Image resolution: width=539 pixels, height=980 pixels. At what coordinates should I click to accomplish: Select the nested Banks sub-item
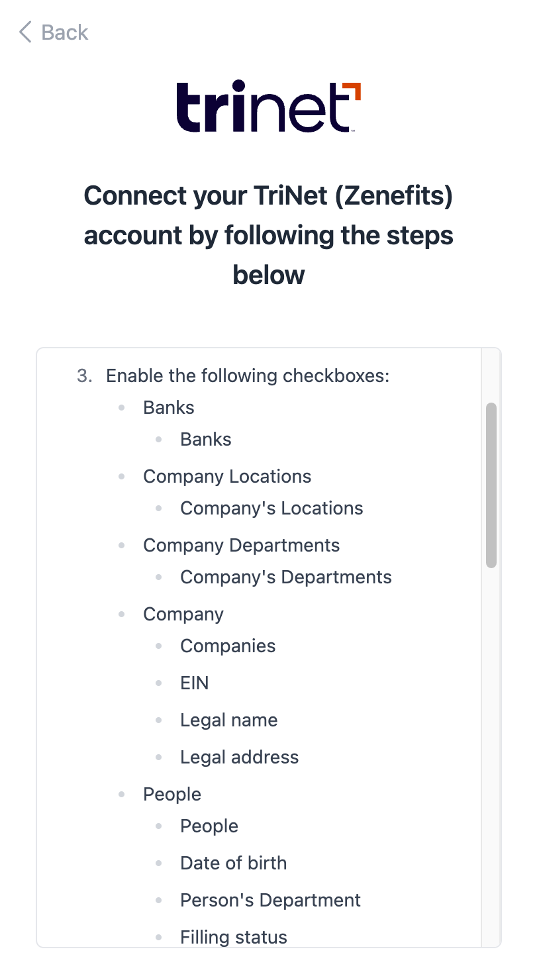tap(206, 440)
